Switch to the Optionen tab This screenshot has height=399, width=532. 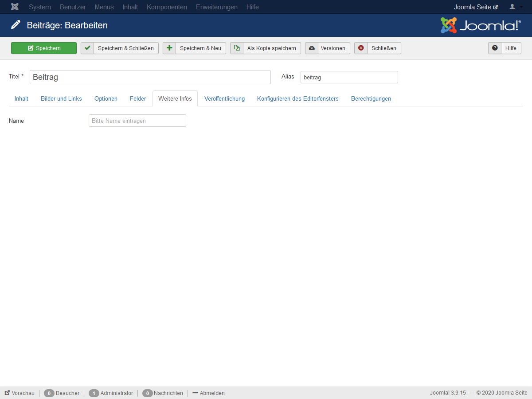[x=106, y=98]
